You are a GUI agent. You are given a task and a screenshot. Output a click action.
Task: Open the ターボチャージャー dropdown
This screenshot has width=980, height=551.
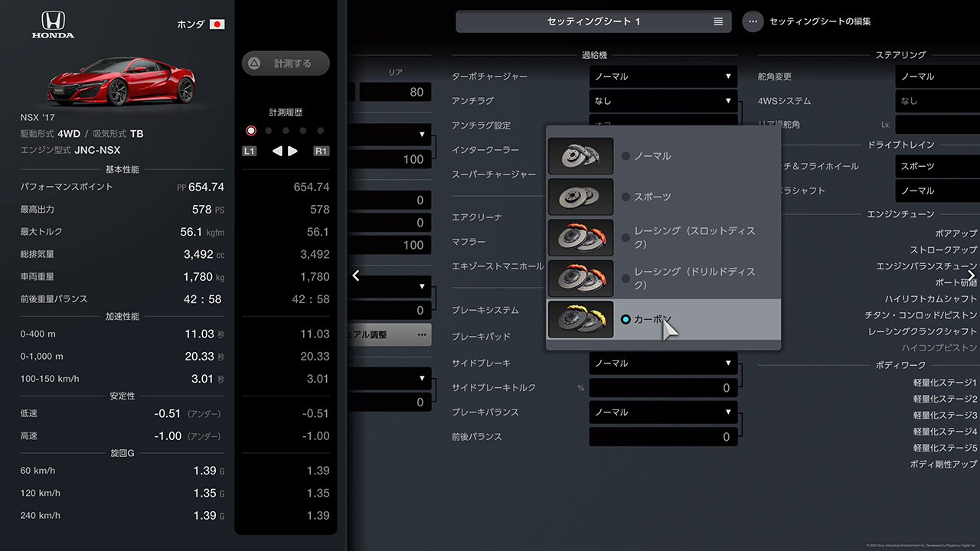pyautogui.click(x=663, y=77)
